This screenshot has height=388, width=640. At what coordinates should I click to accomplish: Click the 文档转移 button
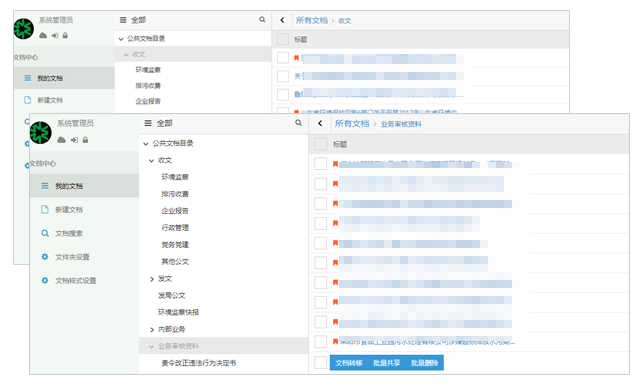click(x=349, y=363)
